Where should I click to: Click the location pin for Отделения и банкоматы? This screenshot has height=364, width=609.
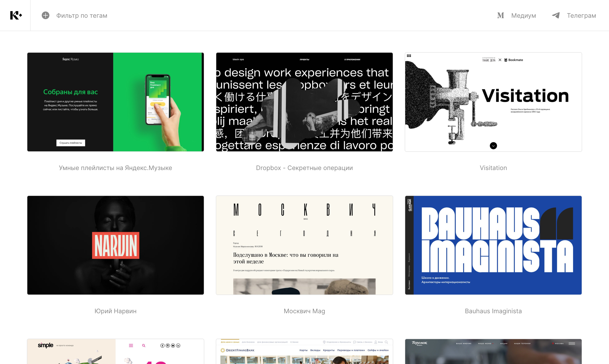tap(324, 342)
